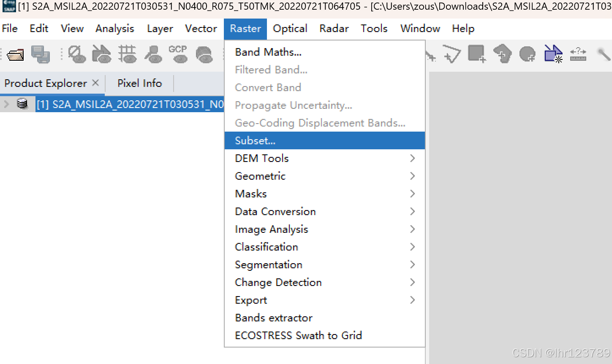The width and height of the screenshot is (612, 364).
Task: Choose Subset... from the Raster menu
Action: point(324,140)
